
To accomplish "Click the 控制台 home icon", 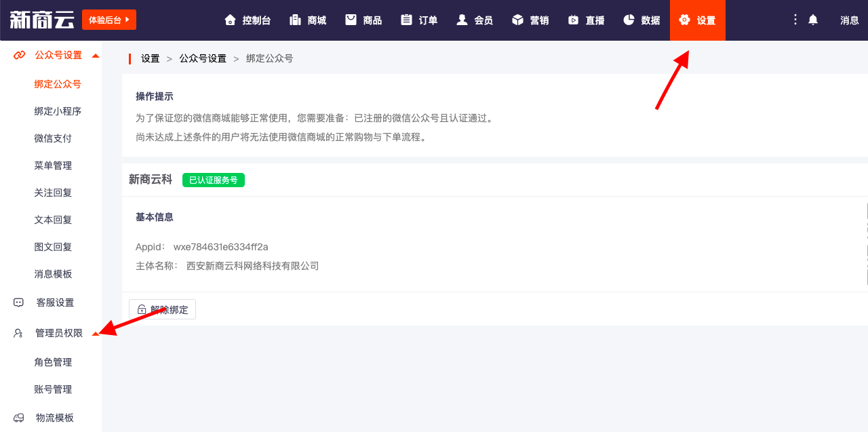I will (230, 20).
